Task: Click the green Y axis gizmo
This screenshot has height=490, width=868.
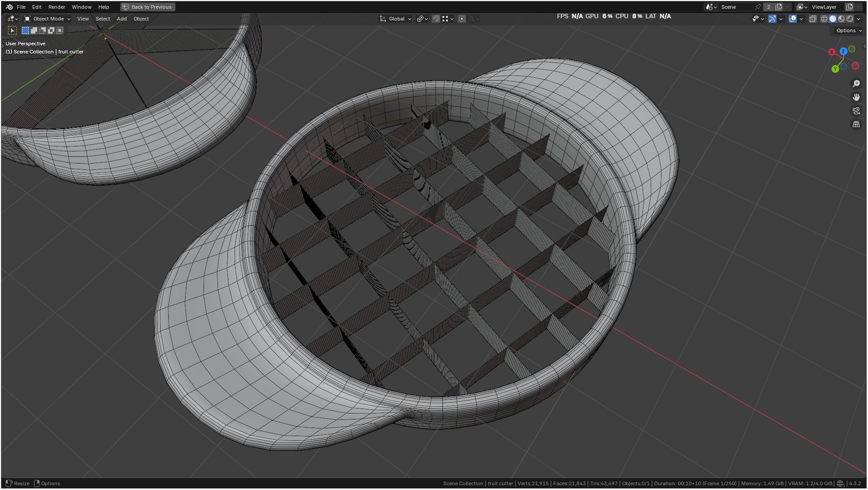Action: click(835, 69)
